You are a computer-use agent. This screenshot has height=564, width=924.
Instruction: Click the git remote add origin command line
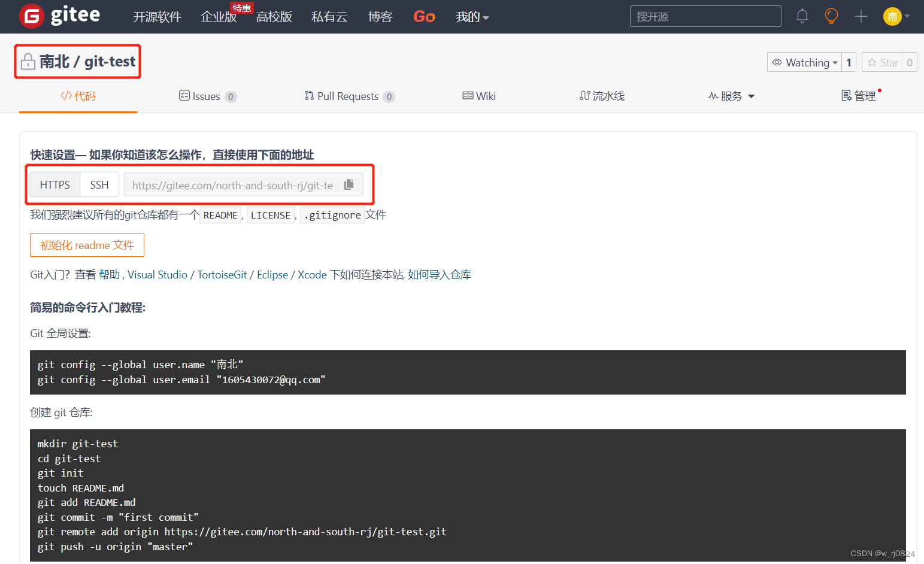tap(242, 532)
